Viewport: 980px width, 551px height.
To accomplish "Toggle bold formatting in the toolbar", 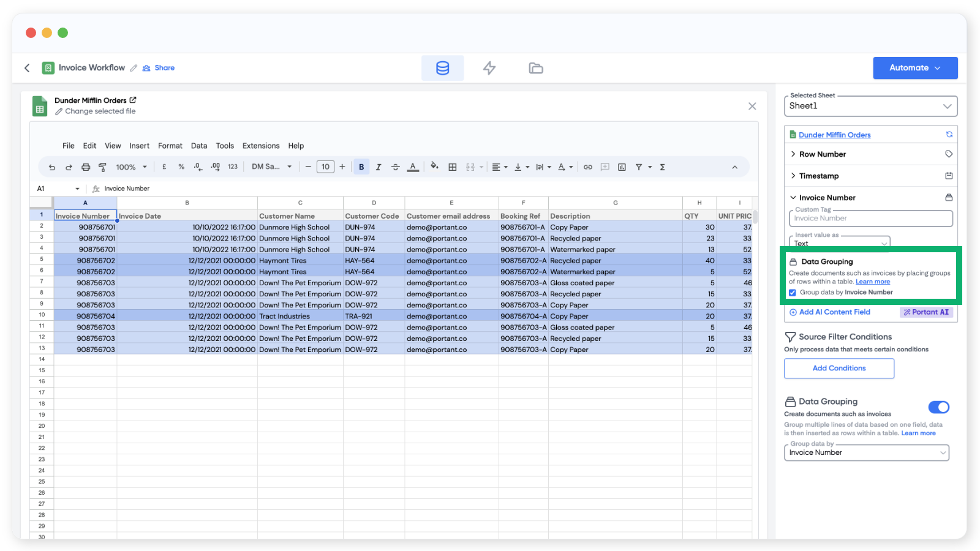I will tap(361, 167).
